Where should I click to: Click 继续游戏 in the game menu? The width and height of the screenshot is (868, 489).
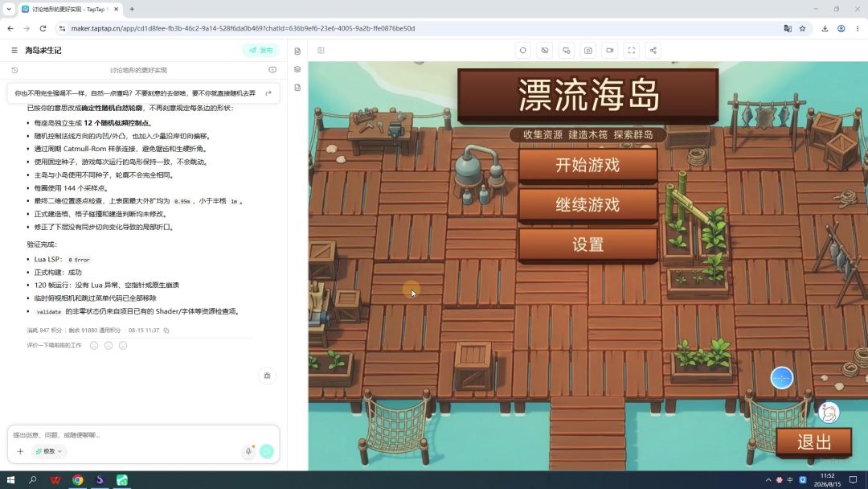coord(588,205)
